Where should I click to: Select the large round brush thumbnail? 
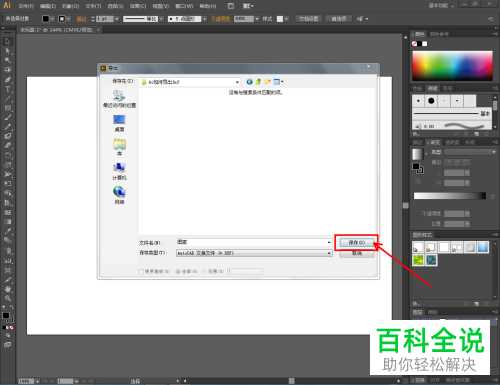(x=431, y=101)
